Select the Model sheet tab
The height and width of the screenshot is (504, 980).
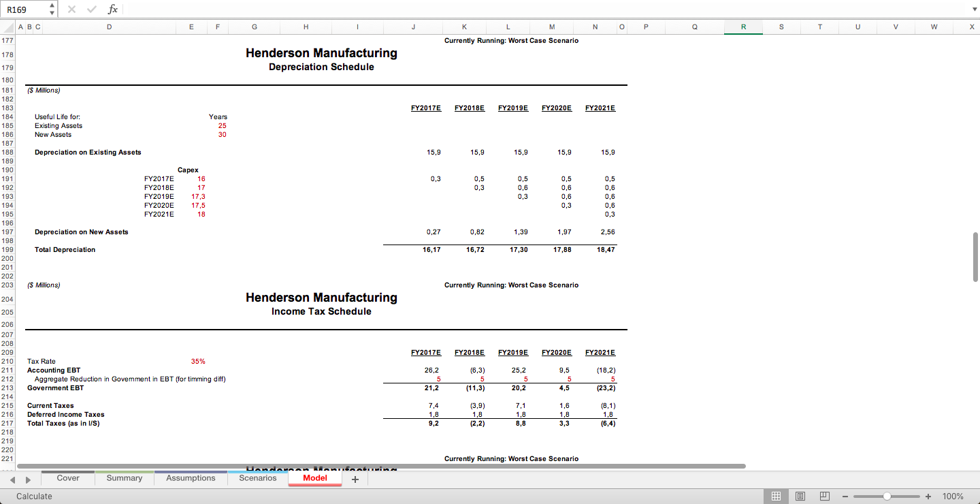(x=314, y=478)
